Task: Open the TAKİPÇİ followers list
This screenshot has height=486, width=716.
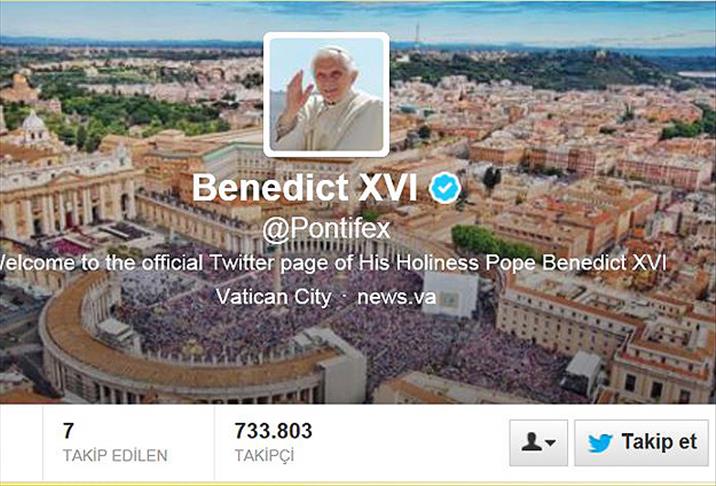Action: click(x=264, y=456)
